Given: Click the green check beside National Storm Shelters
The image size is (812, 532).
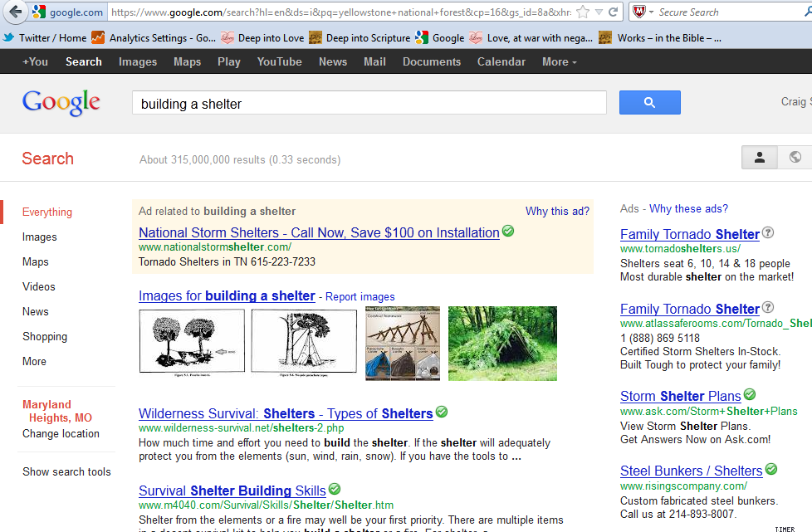Looking at the screenshot, I should [x=508, y=231].
